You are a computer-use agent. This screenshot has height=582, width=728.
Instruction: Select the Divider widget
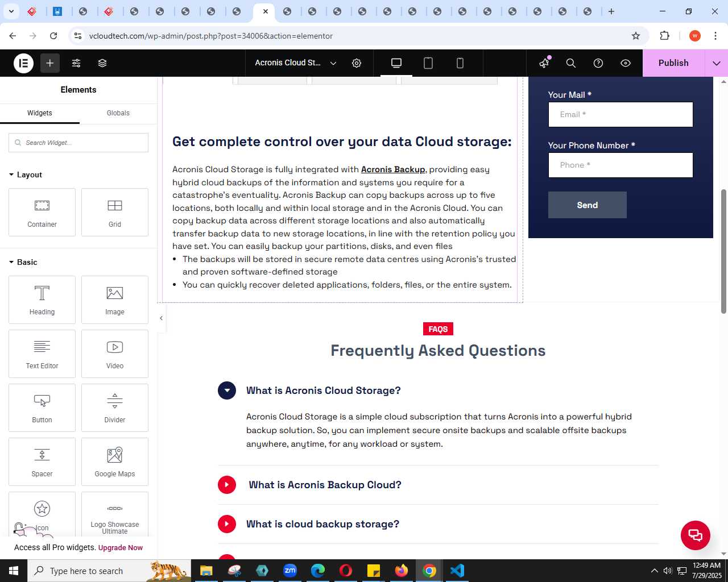point(115,408)
